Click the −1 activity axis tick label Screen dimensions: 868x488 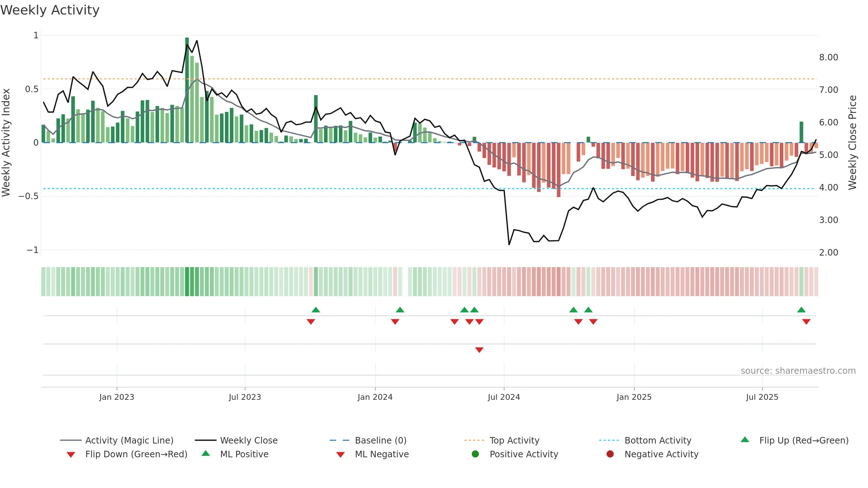tap(33, 250)
